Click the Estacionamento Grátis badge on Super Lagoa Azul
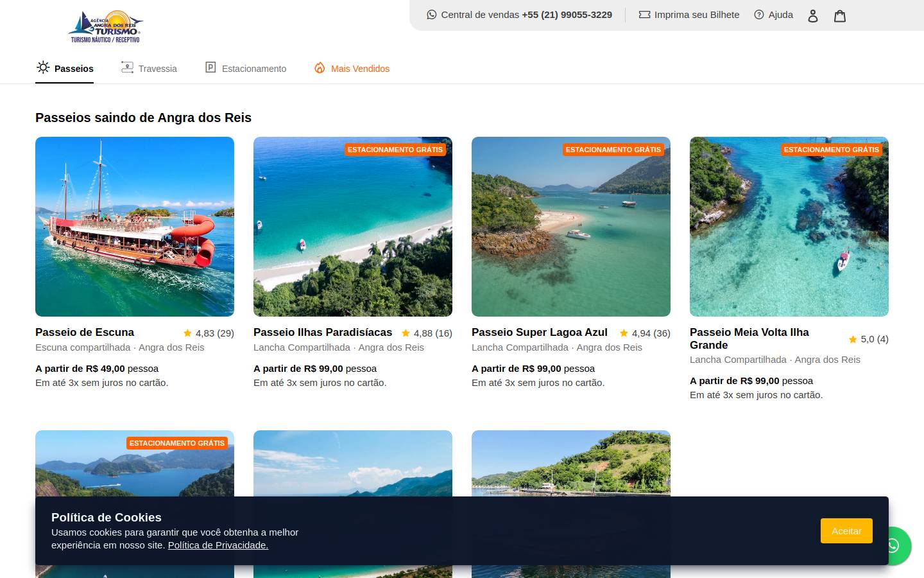 pos(613,150)
